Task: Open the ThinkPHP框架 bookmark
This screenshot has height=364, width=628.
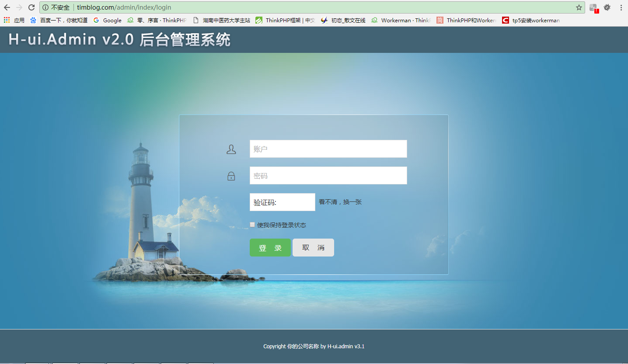Action: pos(285,20)
